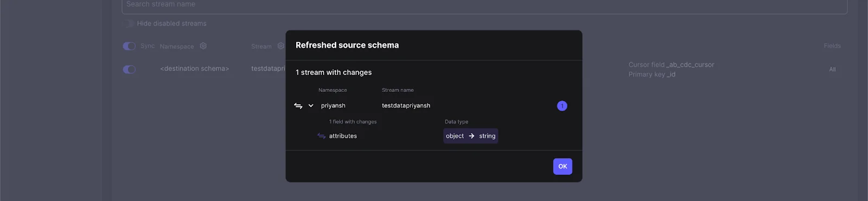Click the dialog's 'Stream name' column header
Image resolution: width=868 pixels, height=201 pixels.
(x=398, y=90)
